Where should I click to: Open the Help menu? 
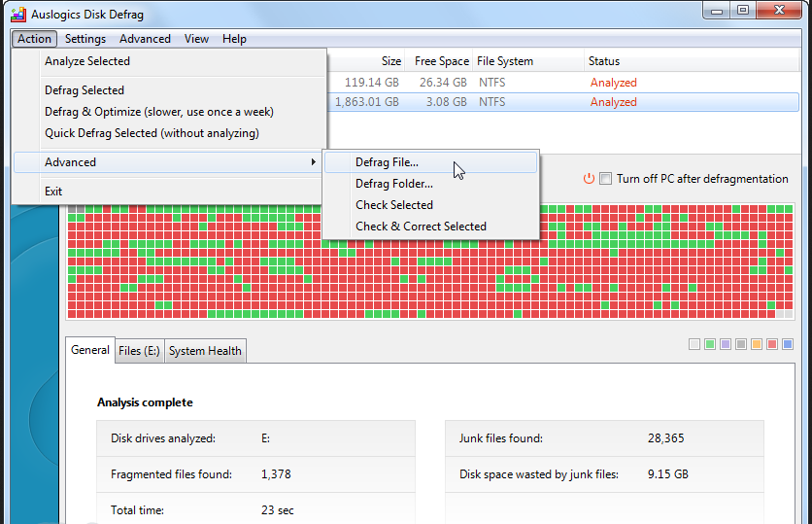click(x=234, y=39)
